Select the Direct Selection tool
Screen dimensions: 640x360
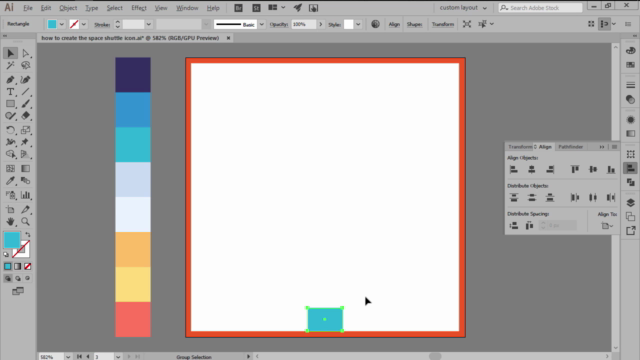[26, 53]
